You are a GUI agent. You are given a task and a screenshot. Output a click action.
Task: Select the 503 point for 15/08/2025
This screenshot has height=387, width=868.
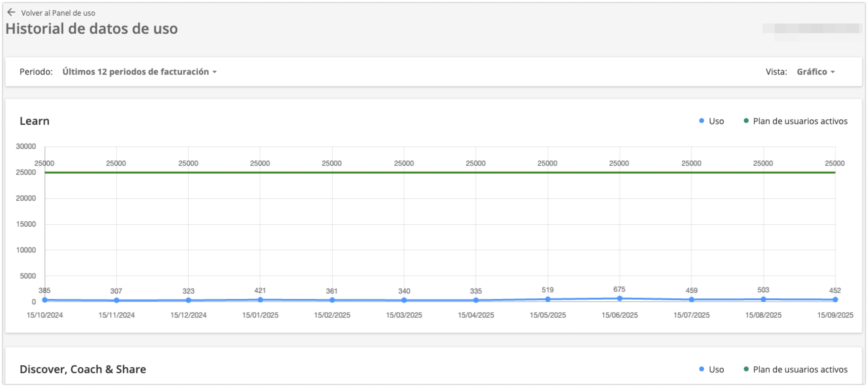(763, 299)
